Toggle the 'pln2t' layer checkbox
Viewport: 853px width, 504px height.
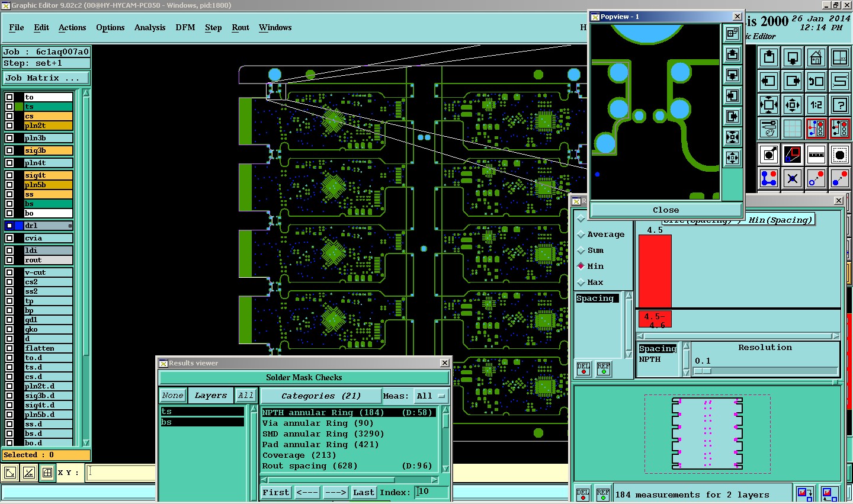coord(9,126)
